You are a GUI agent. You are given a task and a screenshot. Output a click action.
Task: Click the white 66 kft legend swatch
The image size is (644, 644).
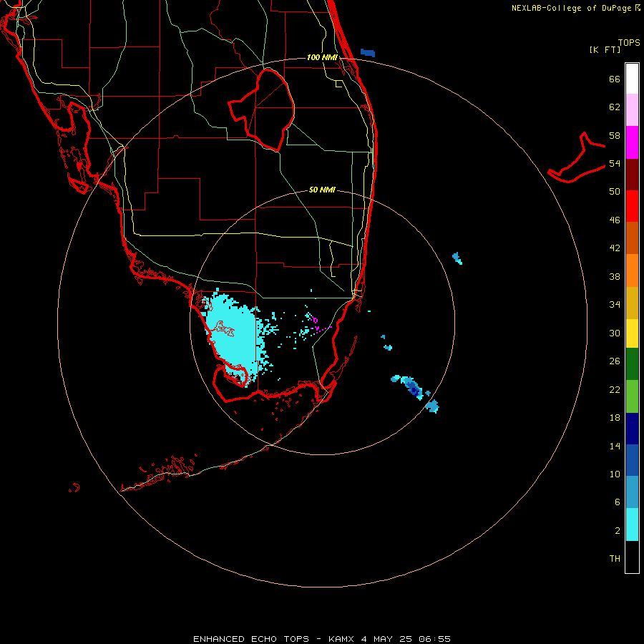tap(632, 79)
